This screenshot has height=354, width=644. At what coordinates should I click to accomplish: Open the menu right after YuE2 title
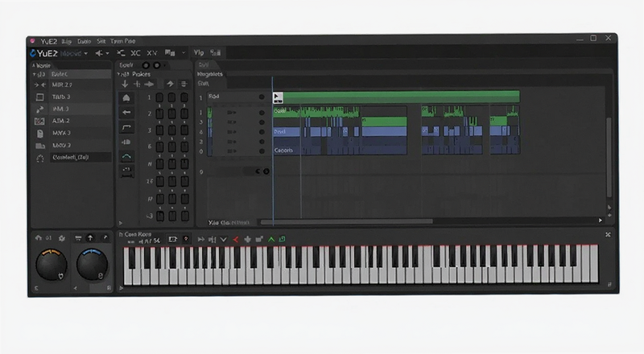coord(67,42)
